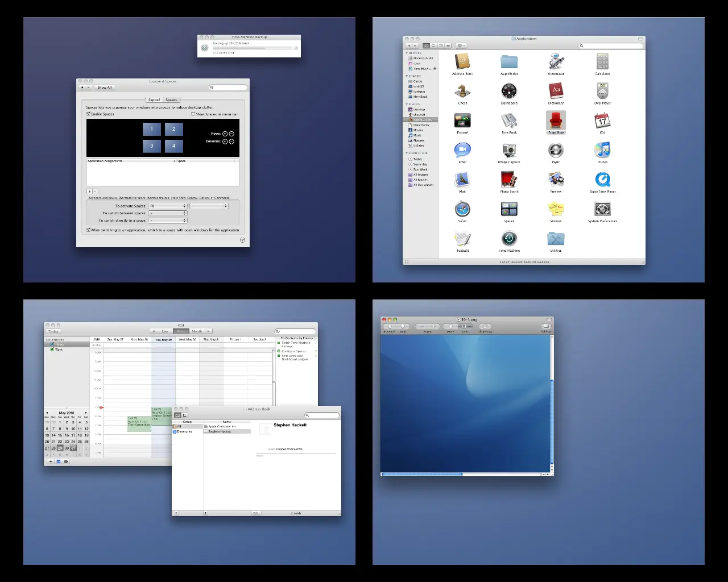This screenshot has width=728, height=582.
Task: Launch Photo Booth icon
Action: (509, 180)
